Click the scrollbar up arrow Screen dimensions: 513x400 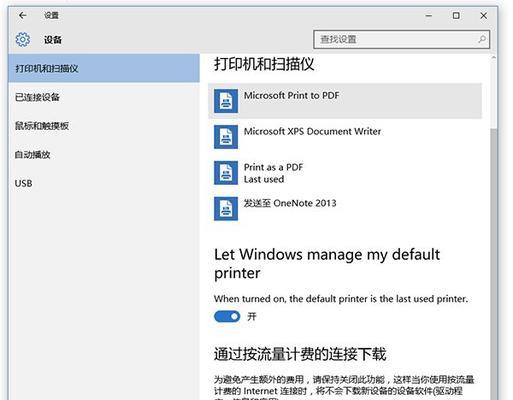point(494,58)
